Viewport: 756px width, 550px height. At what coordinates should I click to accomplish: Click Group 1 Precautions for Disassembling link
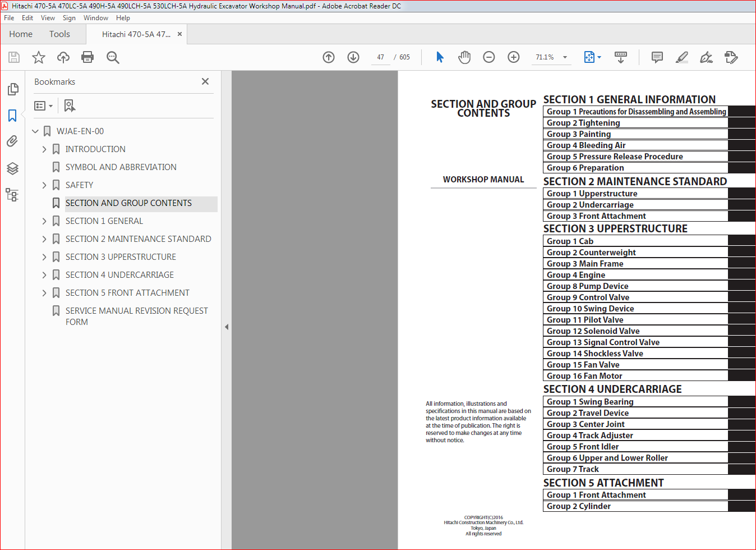(637, 112)
